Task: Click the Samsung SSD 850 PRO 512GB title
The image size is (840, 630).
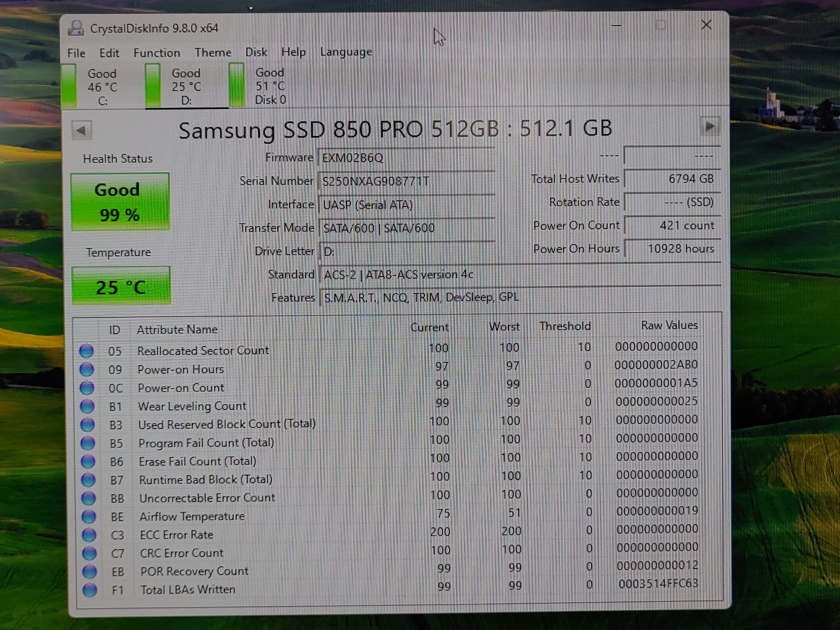Action: pyautogui.click(x=395, y=129)
